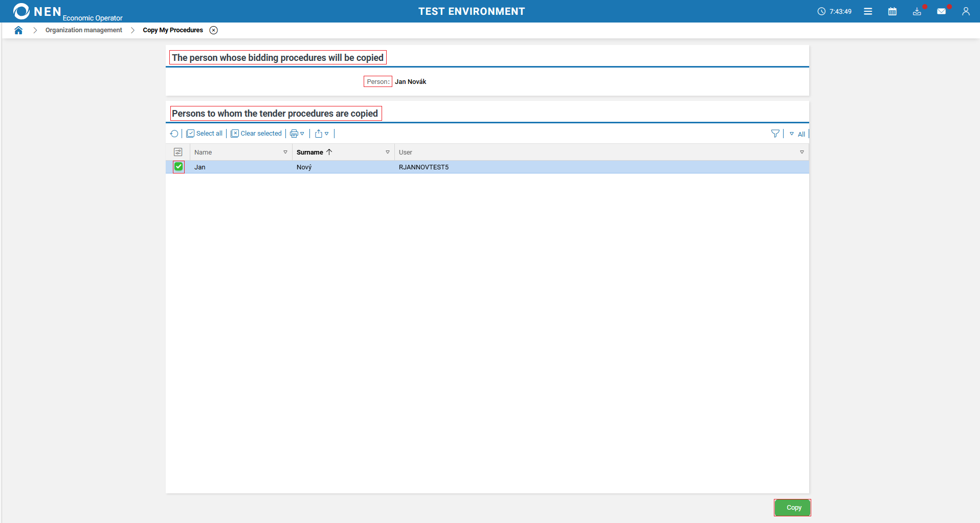Image resolution: width=980 pixels, height=523 pixels.
Task: Click RJANNOVTEST5 user cell
Action: [x=424, y=167]
